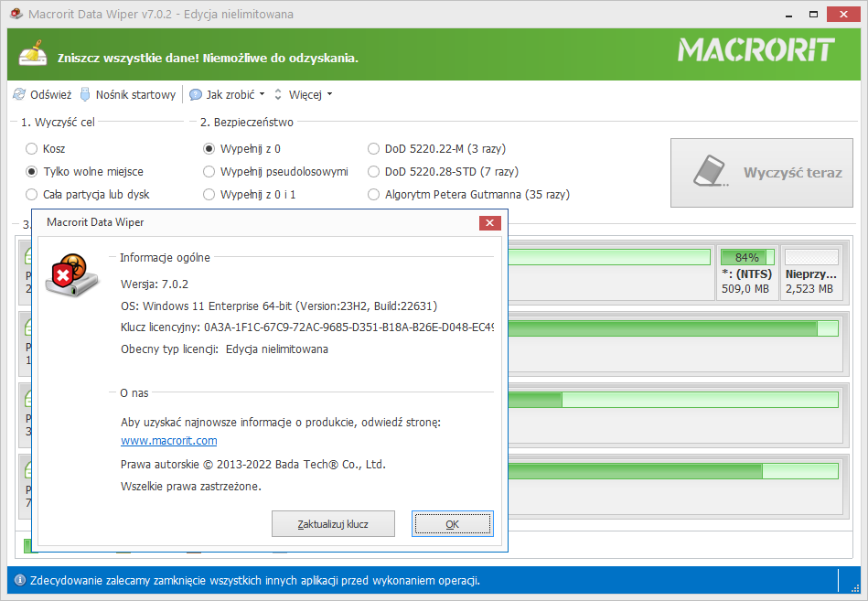Click the app icon in the title bar

coord(16,14)
